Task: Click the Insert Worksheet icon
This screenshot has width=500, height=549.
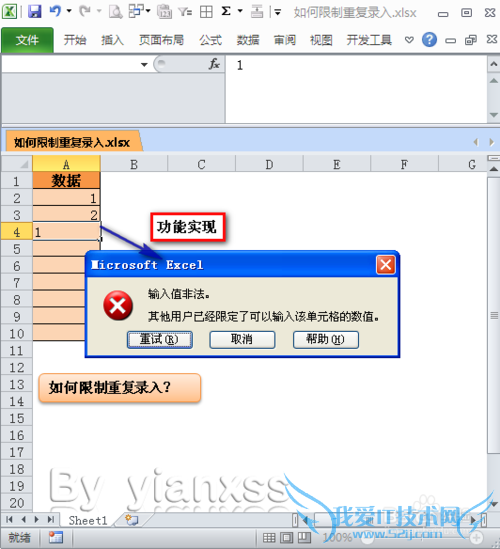Action: (132, 520)
